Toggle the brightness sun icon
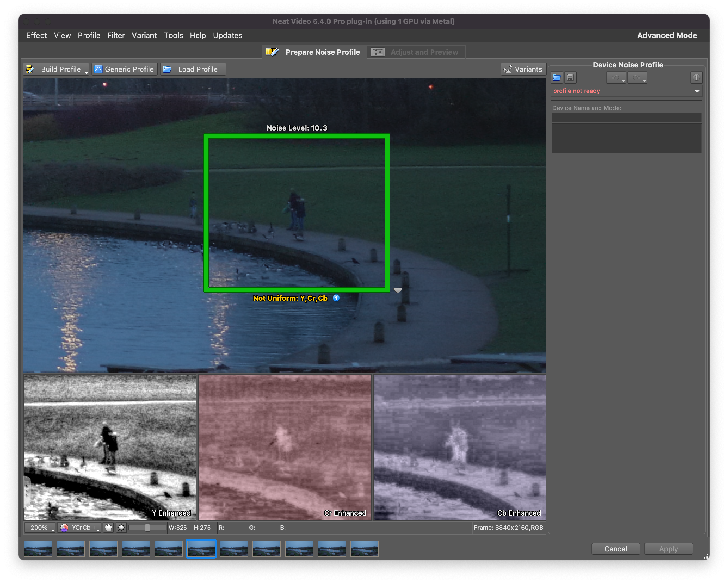Screen dimensions: 728x583 [x=121, y=527]
